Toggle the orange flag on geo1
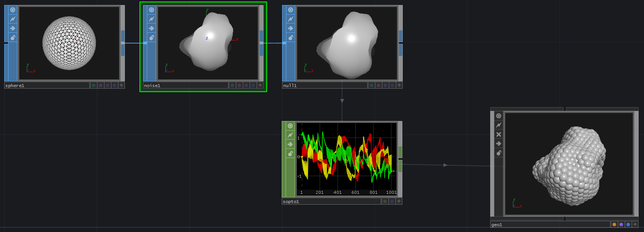644x232 pixels. tap(614, 224)
